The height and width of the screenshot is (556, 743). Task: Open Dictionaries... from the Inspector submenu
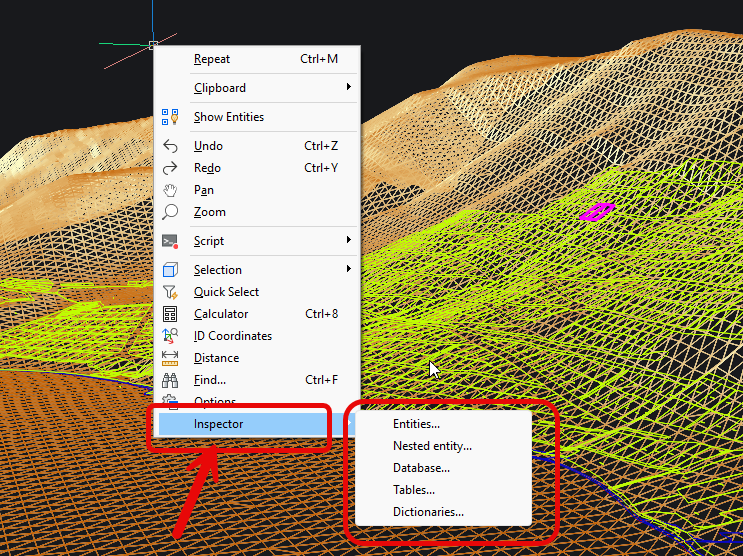point(428,512)
